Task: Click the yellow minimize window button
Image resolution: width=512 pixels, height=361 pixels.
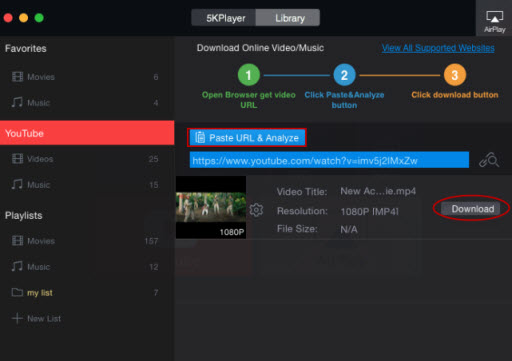Action: 23,18
